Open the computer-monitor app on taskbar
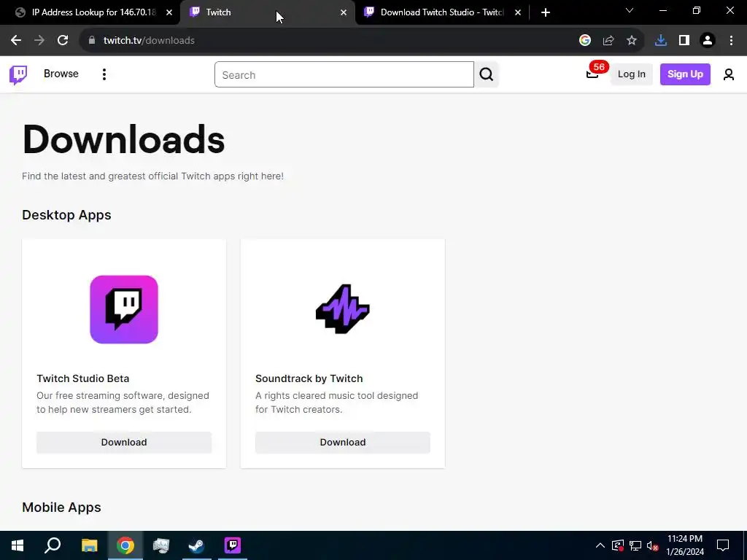The width and height of the screenshot is (747, 560). 161,545
